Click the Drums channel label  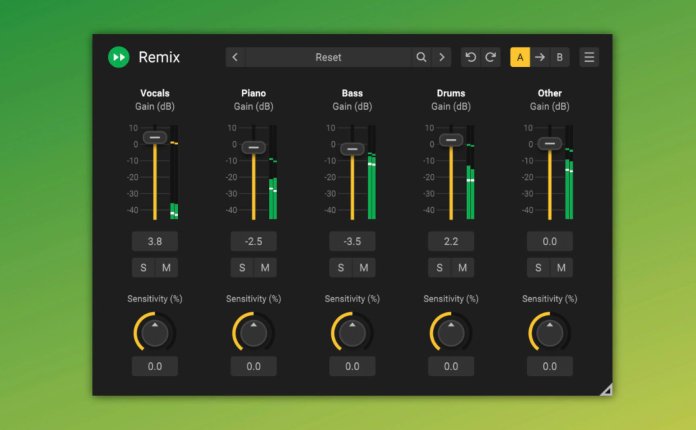(451, 93)
